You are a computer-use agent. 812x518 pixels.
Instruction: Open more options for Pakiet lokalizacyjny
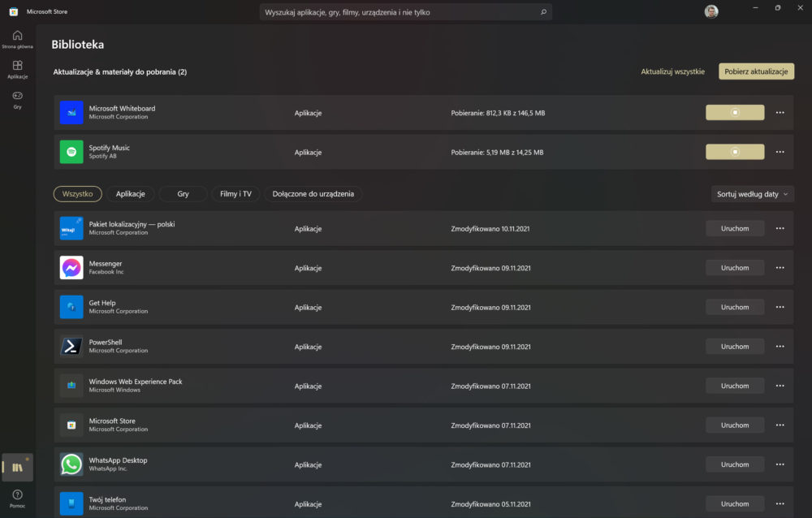[x=780, y=228]
